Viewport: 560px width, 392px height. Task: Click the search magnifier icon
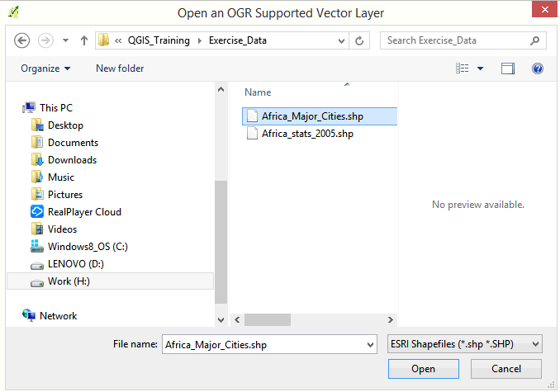534,40
